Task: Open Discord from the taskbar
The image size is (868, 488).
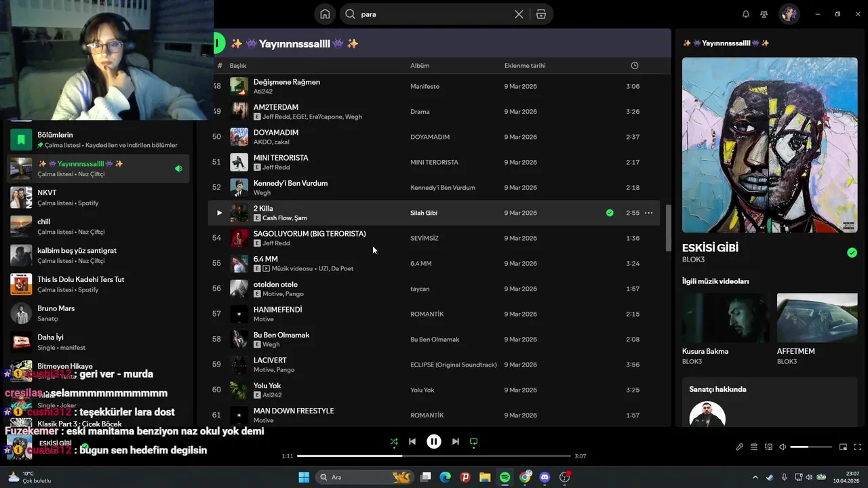Action: 545,477
